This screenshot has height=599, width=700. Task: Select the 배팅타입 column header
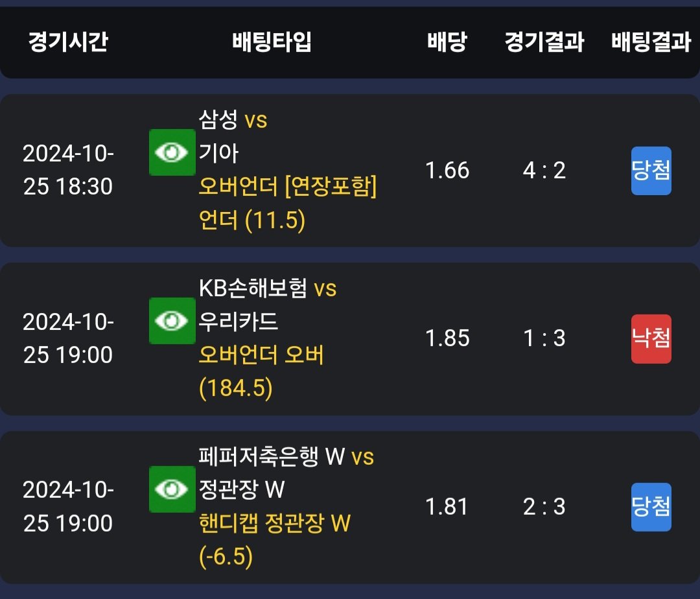(272, 42)
